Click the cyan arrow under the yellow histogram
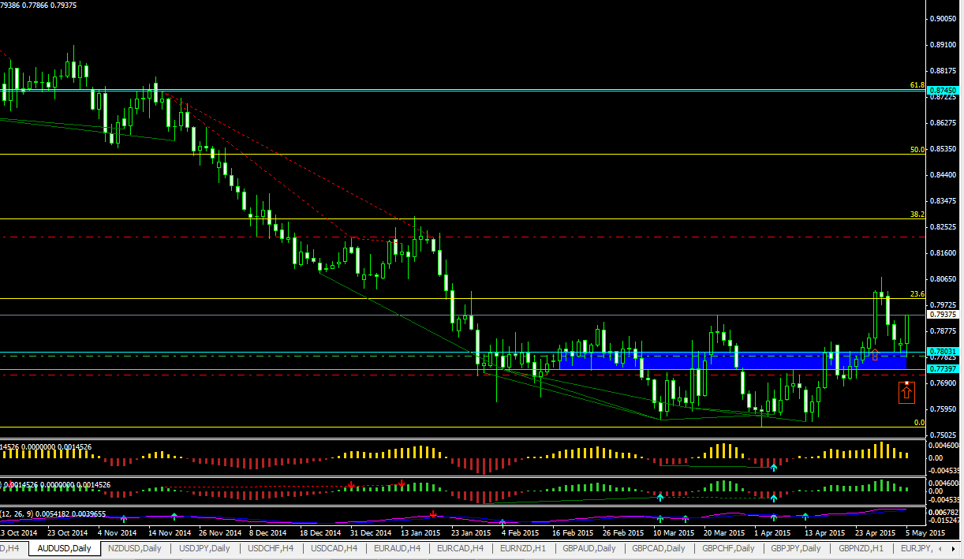 point(774,468)
